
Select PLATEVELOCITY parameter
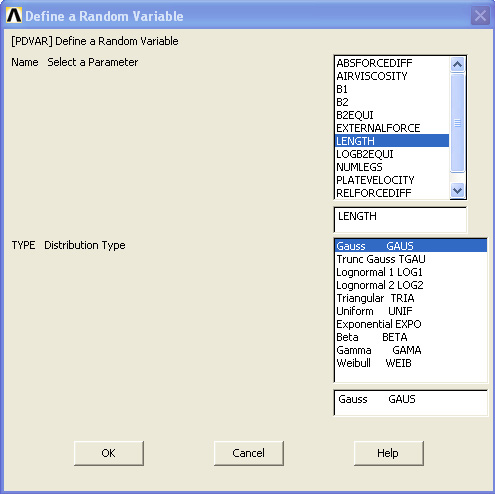click(392, 180)
